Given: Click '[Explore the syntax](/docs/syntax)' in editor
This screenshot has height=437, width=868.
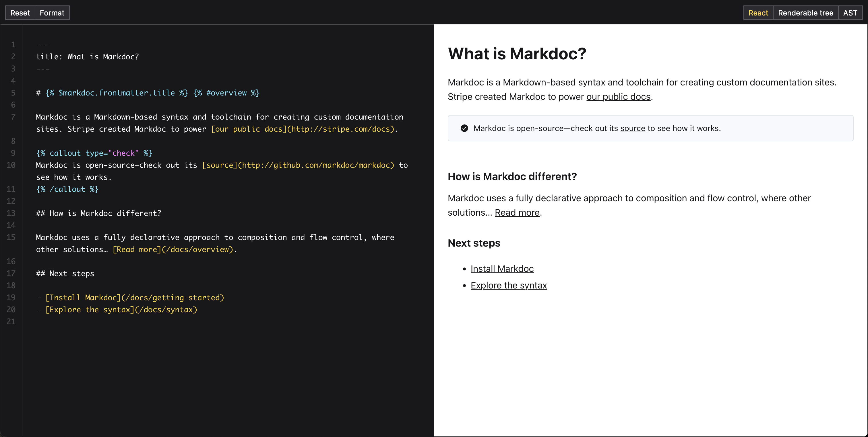Looking at the screenshot, I should coord(121,310).
